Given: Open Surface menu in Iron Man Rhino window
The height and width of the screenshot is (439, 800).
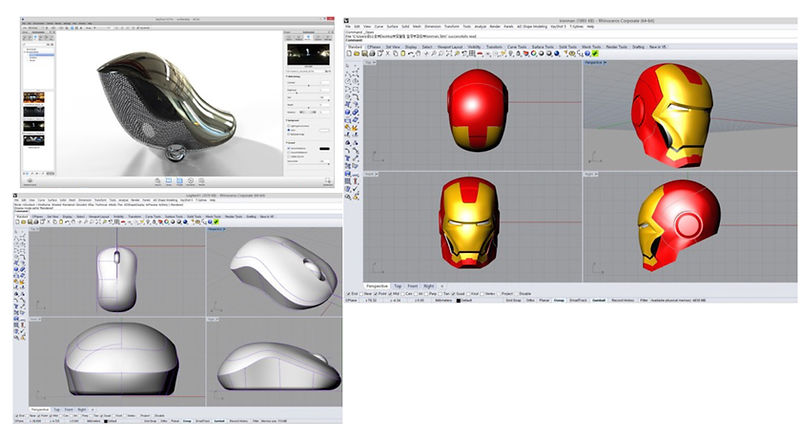Looking at the screenshot, I should pyautogui.click(x=392, y=27).
